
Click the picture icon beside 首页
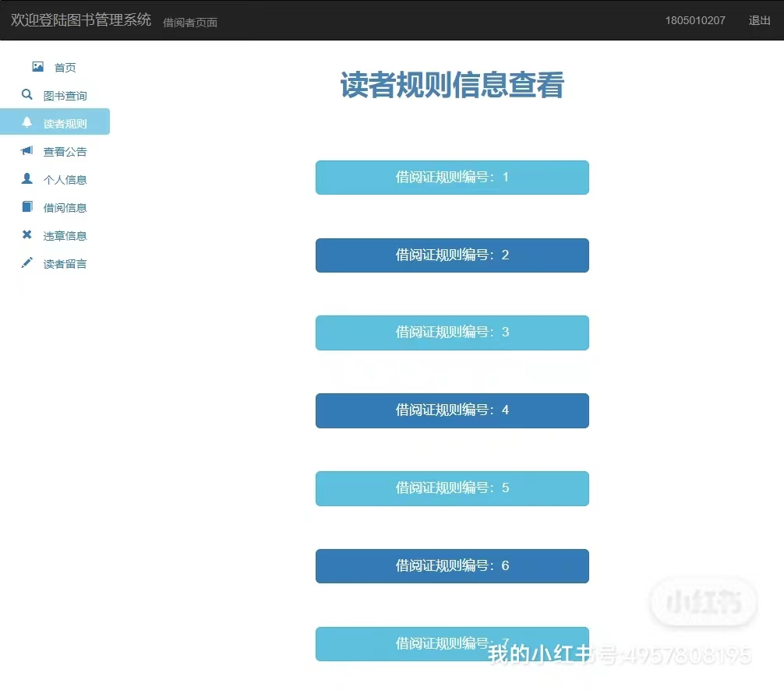pos(37,67)
